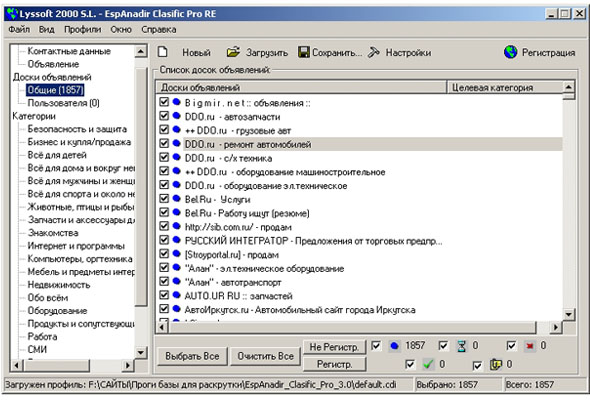Click the ++ DDO.ru грузовые авт row text

tap(238, 131)
